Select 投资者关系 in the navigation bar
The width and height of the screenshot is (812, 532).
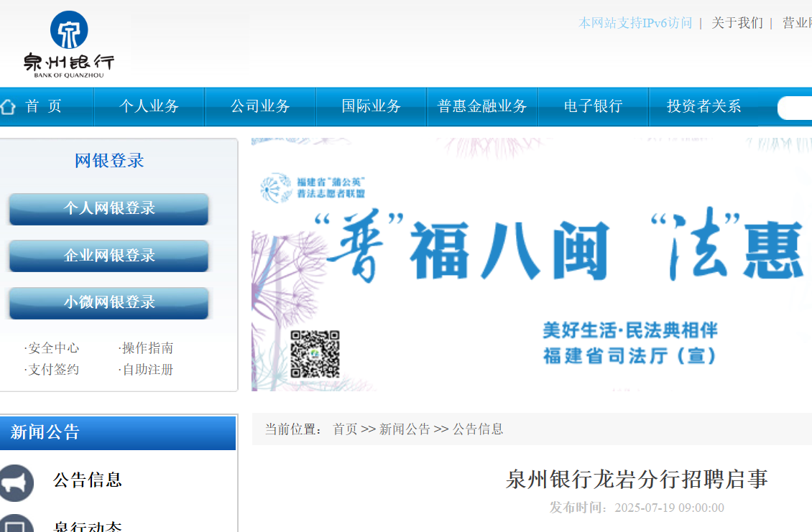703,106
